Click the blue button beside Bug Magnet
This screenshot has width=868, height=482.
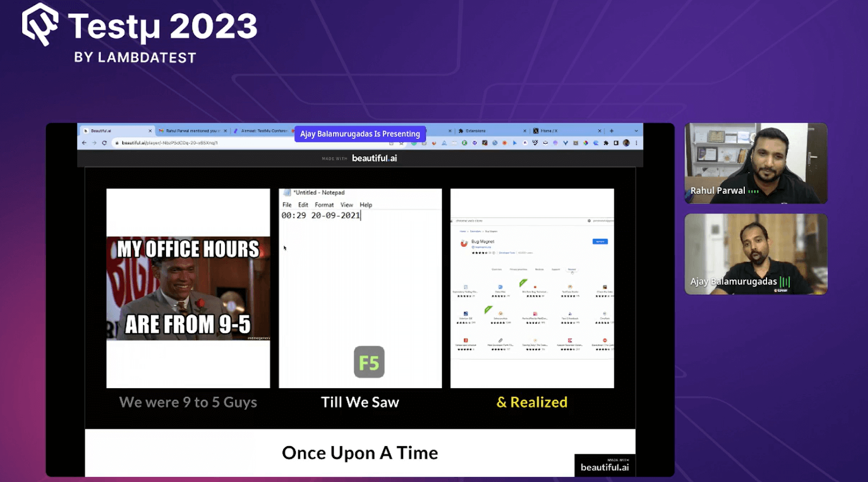pyautogui.click(x=600, y=242)
